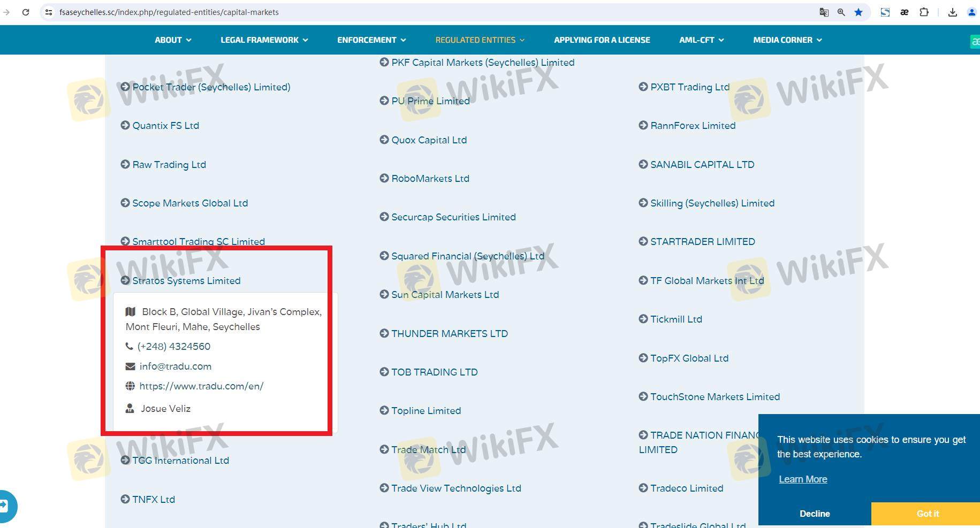Open the Learn More cookie link
Image resolution: width=980 pixels, height=528 pixels.
[802, 479]
